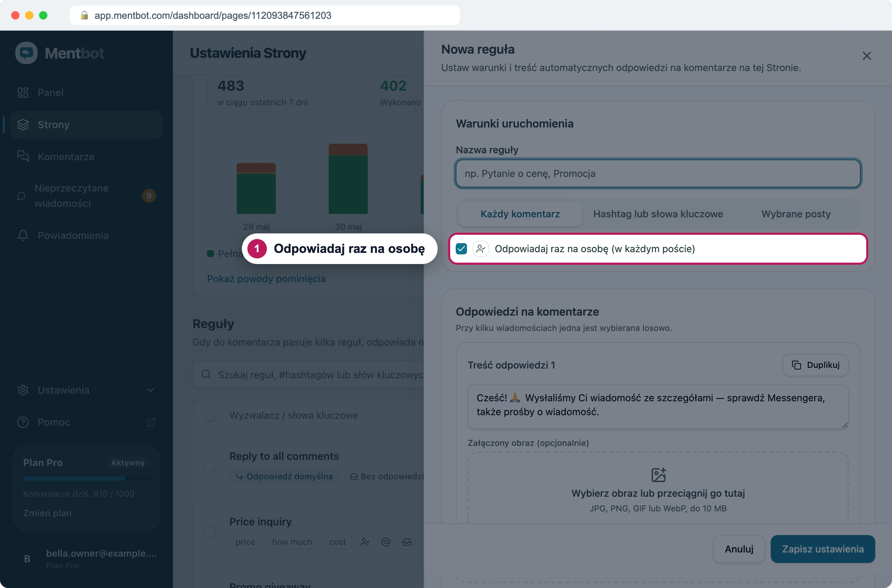Open the Komentarze section

coord(86,156)
